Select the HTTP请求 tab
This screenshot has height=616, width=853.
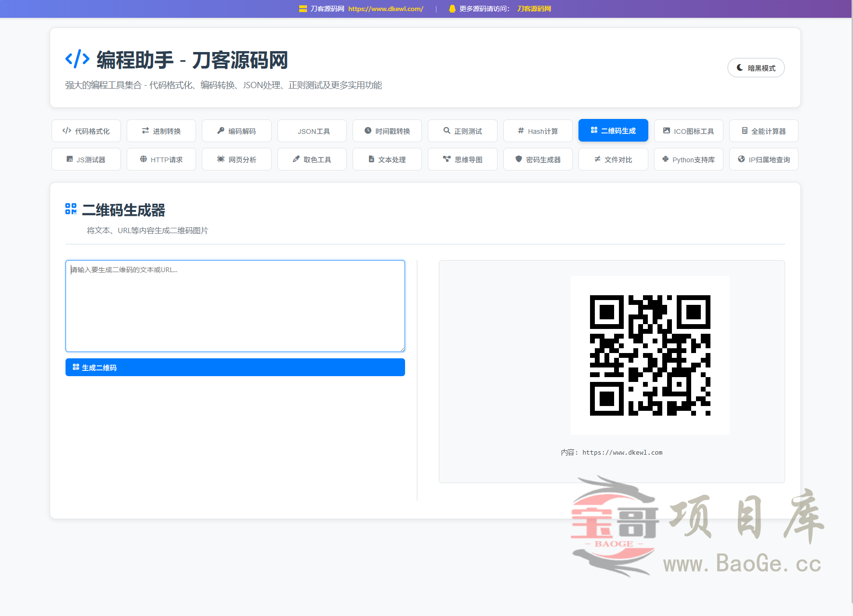161,159
